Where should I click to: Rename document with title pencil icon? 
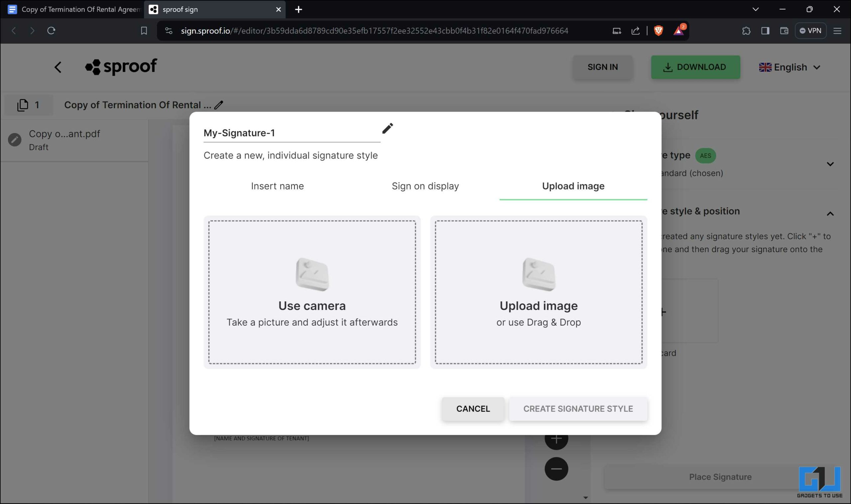click(x=219, y=105)
